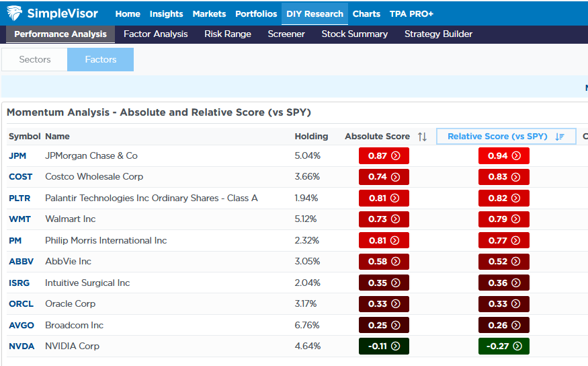The image size is (588, 366).
Task: Switch to Risk Range tab
Action: point(228,34)
